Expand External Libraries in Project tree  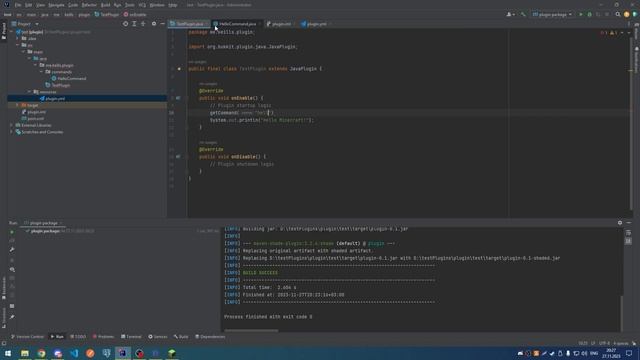12,125
